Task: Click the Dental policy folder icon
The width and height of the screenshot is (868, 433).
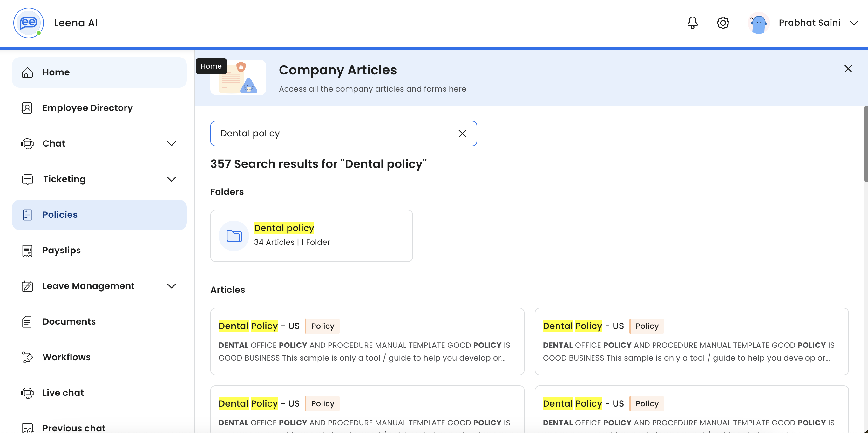Action: (234, 236)
